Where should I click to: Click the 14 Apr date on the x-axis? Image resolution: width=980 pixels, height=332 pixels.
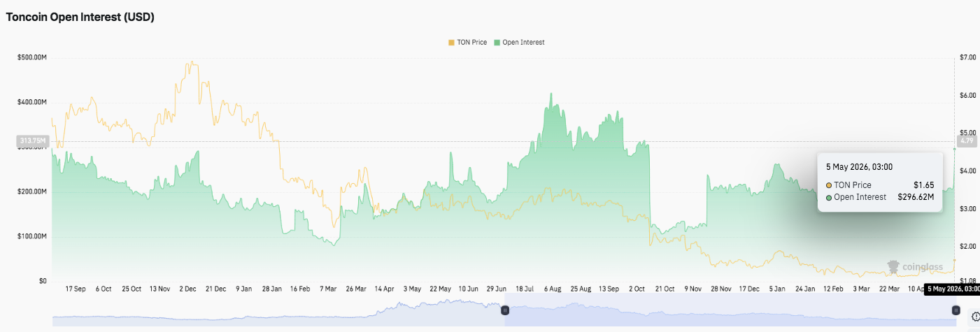click(x=384, y=289)
